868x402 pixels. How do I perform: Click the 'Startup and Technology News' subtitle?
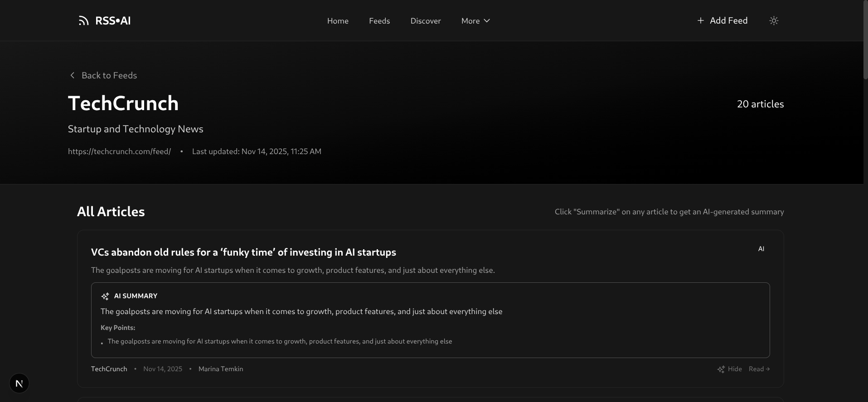(x=136, y=129)
